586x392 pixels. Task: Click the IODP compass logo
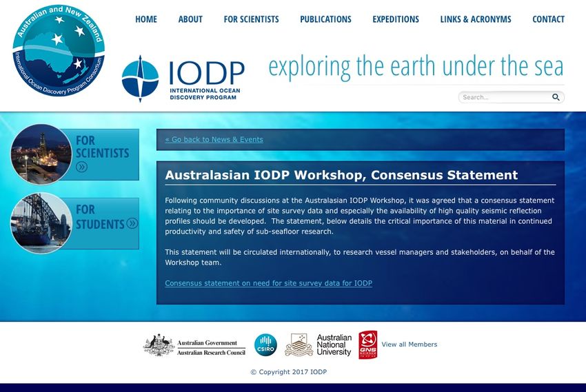[140, 79]
